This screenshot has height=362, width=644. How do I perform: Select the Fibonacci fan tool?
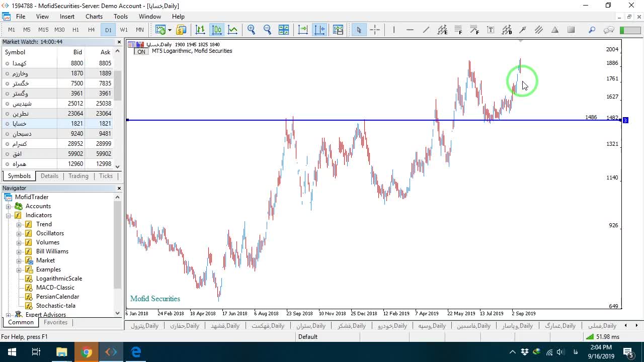tap(474, 30)
